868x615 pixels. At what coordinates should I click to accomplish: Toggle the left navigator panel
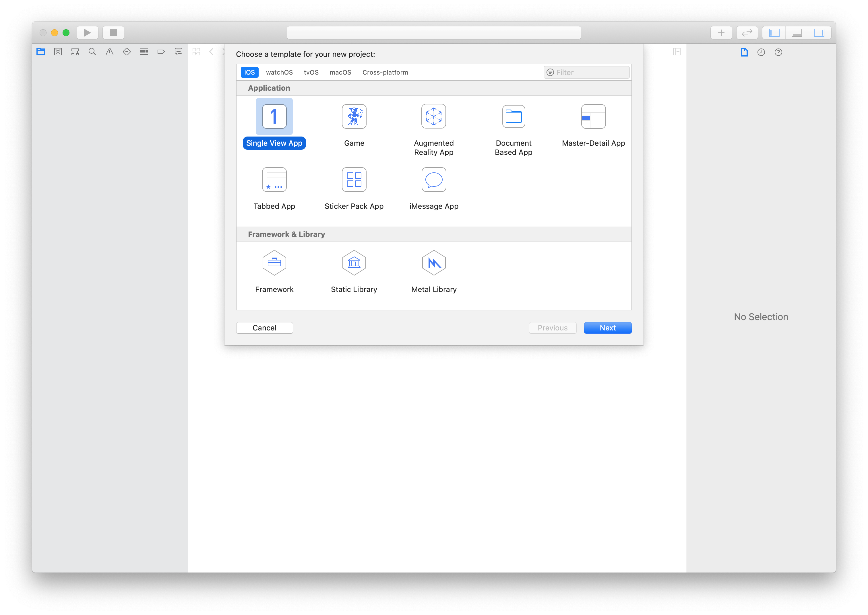click(774, 33)
